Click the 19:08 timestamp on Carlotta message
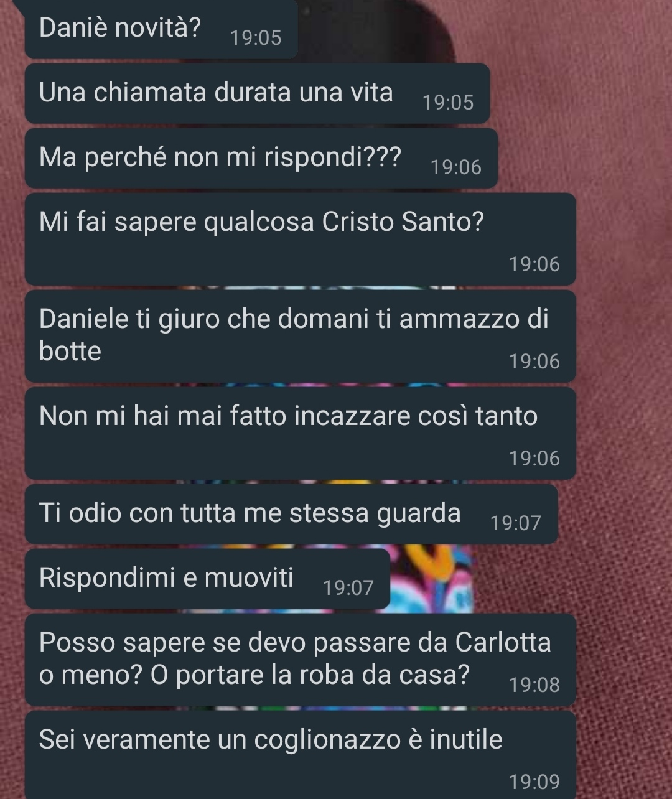 [x=534, y=685]
